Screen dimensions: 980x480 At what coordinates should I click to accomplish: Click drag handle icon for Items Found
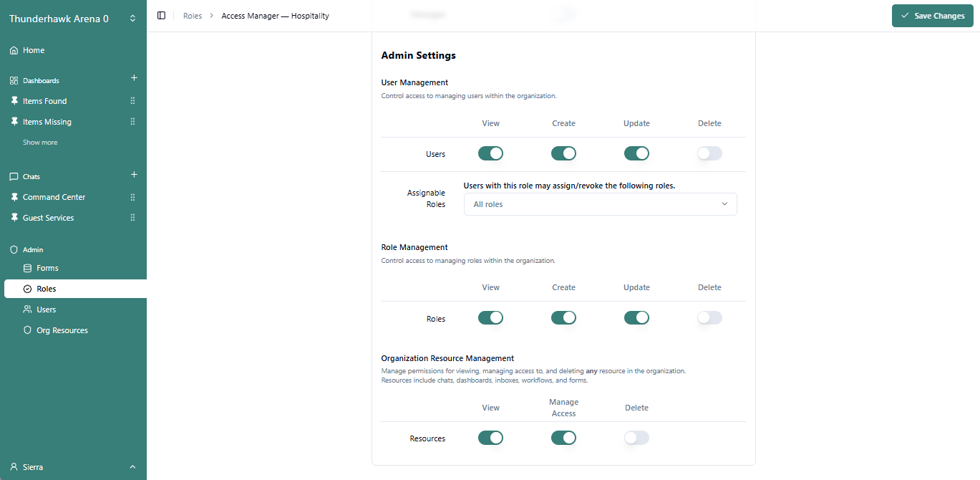132,101
